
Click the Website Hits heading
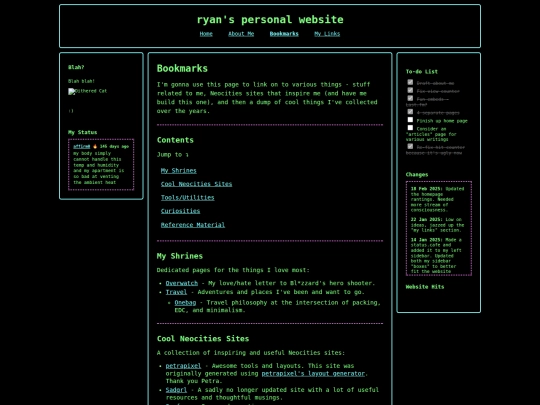click(425, 287)
